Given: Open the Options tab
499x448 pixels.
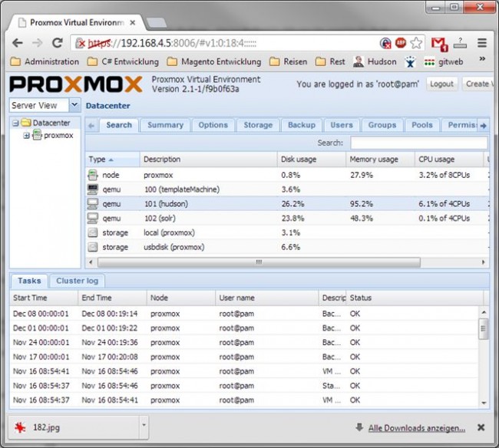Looking at the screenshot, I should 213,125.
